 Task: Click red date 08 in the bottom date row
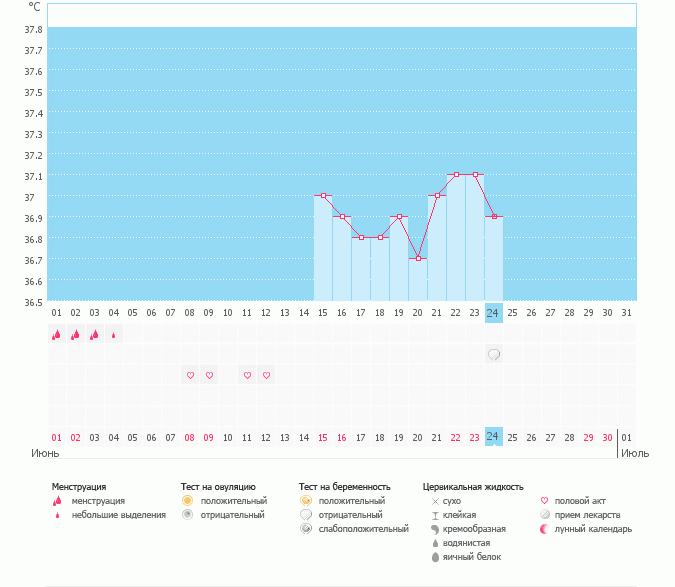(x=189, y=437)
